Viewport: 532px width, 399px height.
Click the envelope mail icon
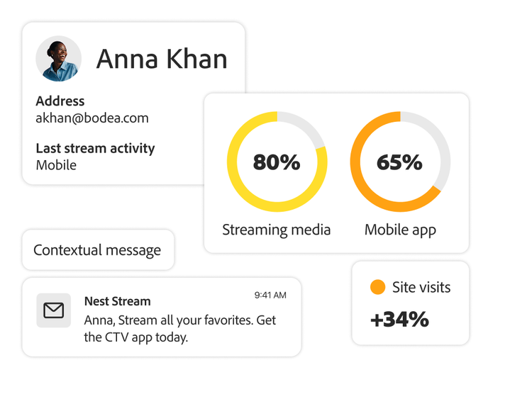click(x=54, y=310)
